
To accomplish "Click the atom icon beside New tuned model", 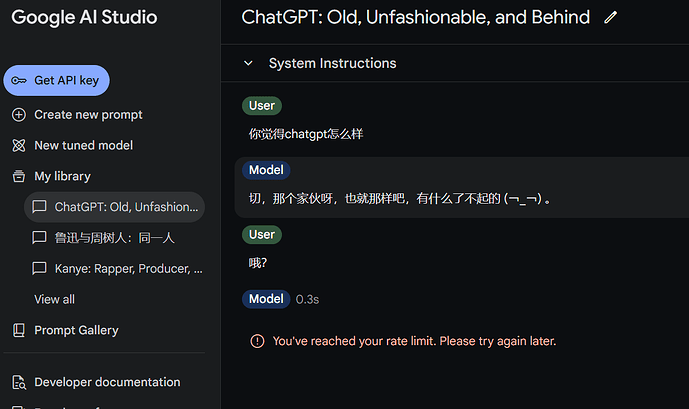I will [x=18, y=145].
